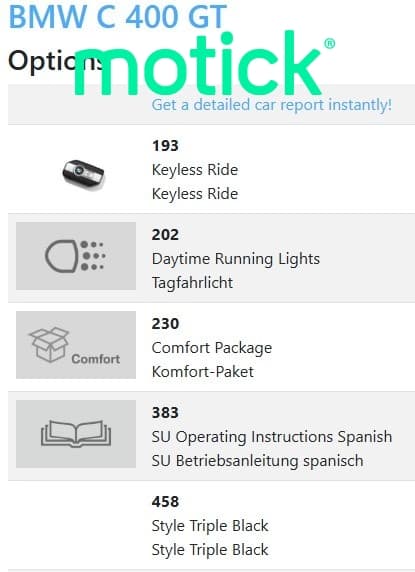Click SU Betriebsanleitung spanisch text
The image size is (415, 572).
point(257,461)
